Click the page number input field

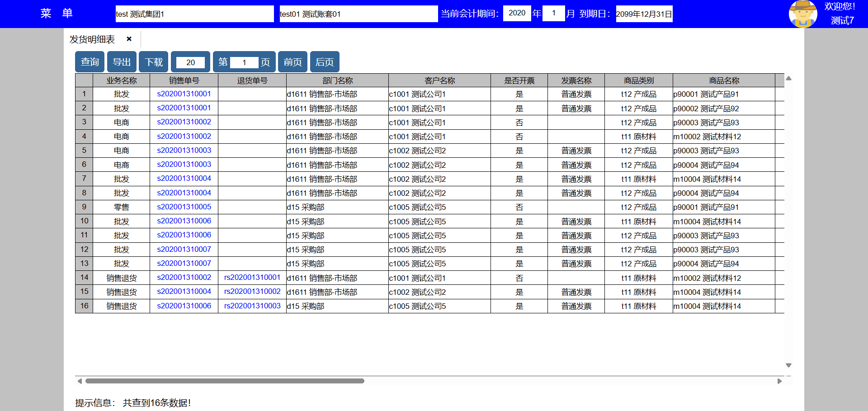[x=244, y=62]
